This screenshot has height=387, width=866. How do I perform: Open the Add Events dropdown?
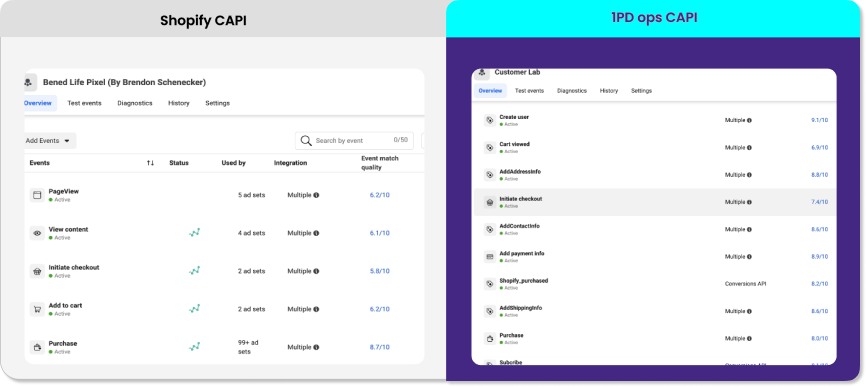point(49,141)
